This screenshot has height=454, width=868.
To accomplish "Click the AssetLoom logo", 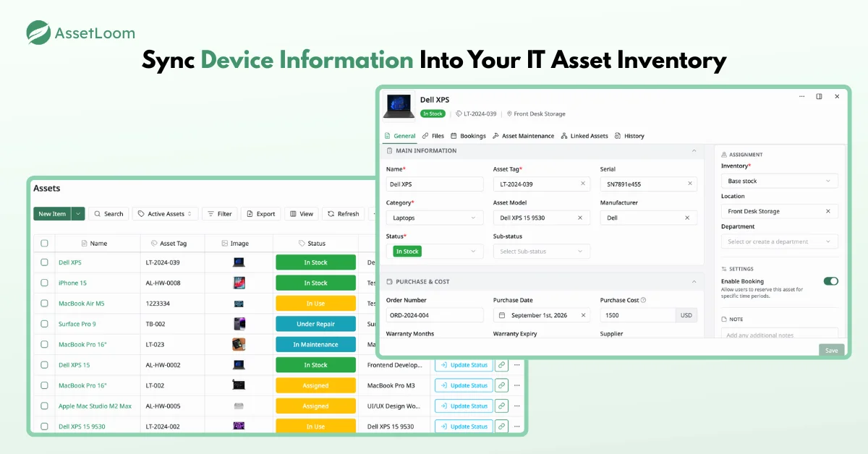I will coord(80,33).
